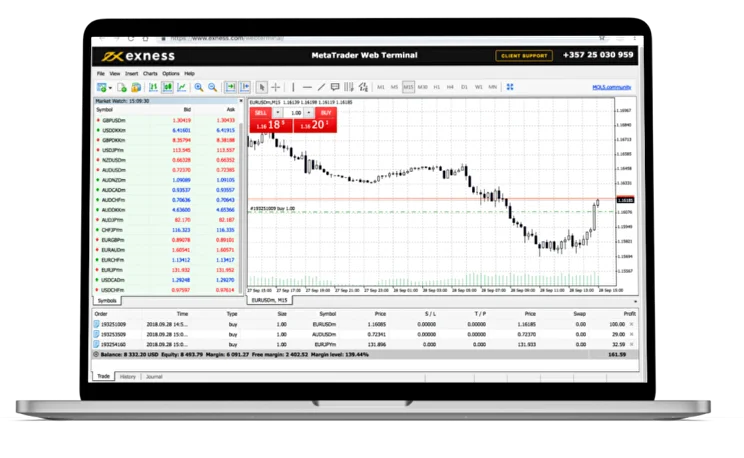Increase volume with the arrow right of 1.00
Viewport: 744px width, 458px height.
point(309,112)
